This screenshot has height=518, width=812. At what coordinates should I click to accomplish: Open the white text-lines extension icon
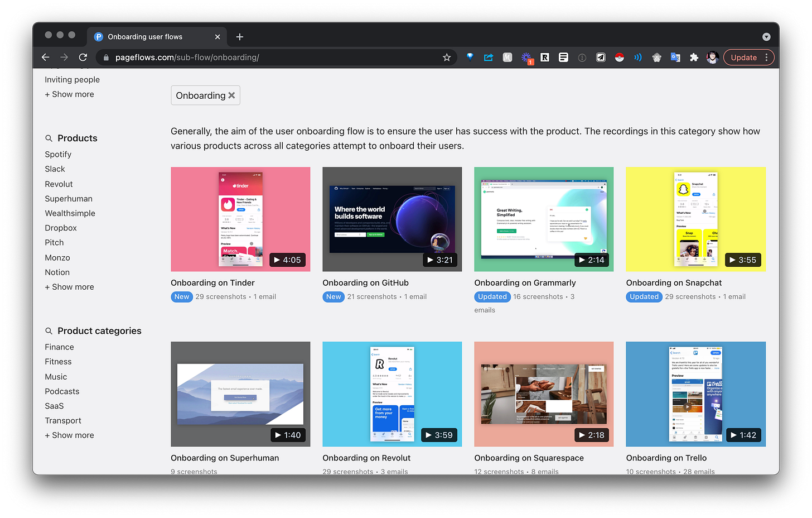coord(563,57)
